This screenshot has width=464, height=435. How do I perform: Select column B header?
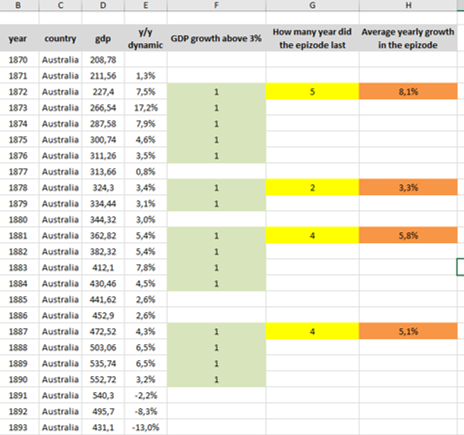(x=19, y=5)
